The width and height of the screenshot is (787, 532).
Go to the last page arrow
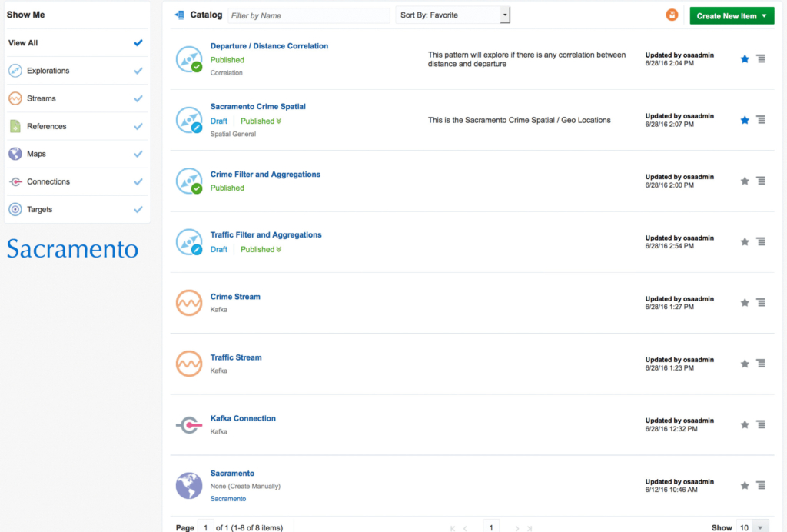click(530, 528)
